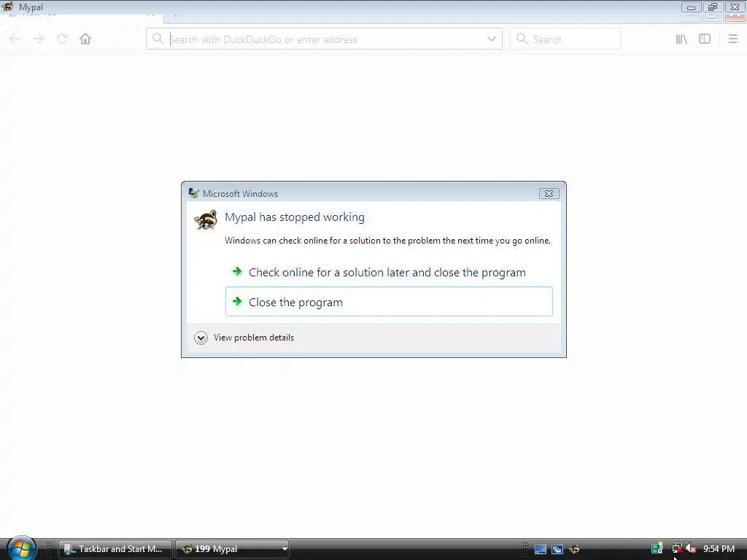
Task: Click the 9:54 PM clock
Action: [x=719, y=549]
